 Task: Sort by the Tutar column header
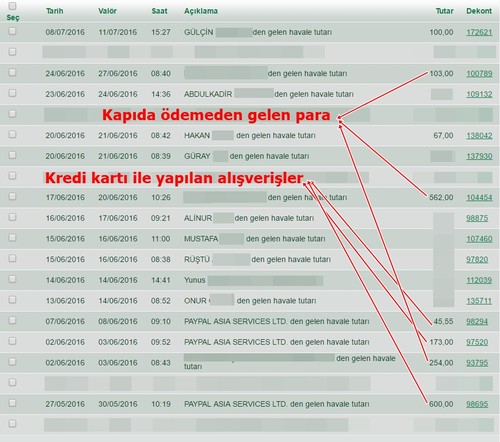[444, 11]
